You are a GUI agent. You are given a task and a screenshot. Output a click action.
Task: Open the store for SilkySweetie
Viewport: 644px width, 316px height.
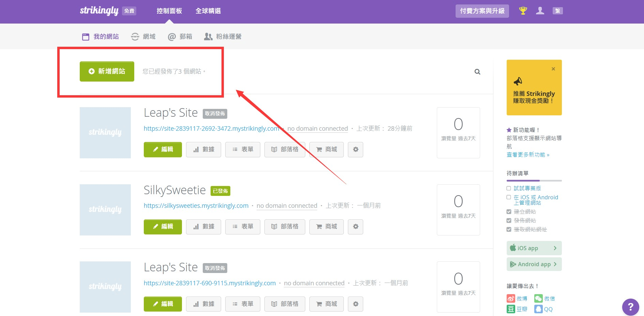pyautogui.click(x=326, y=227)
